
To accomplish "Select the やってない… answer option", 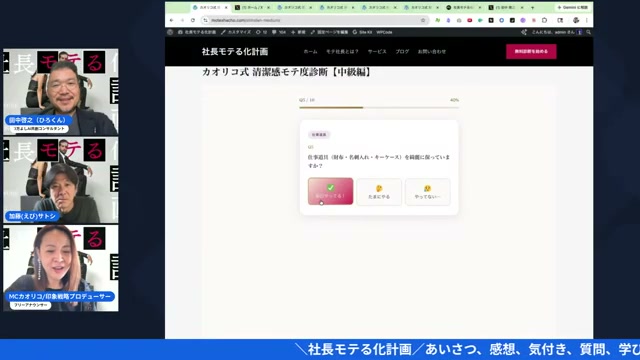I will 427,191.
